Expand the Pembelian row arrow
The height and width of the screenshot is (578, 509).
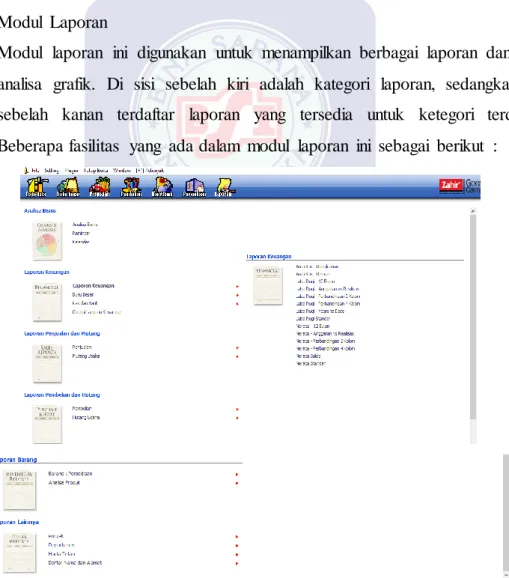237,409
